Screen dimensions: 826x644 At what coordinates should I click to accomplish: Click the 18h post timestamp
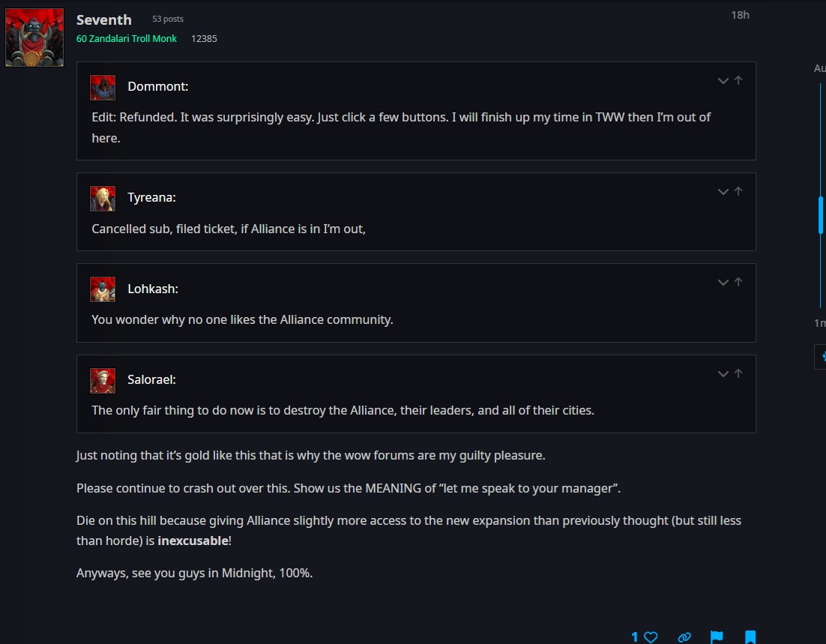(740, 15)
